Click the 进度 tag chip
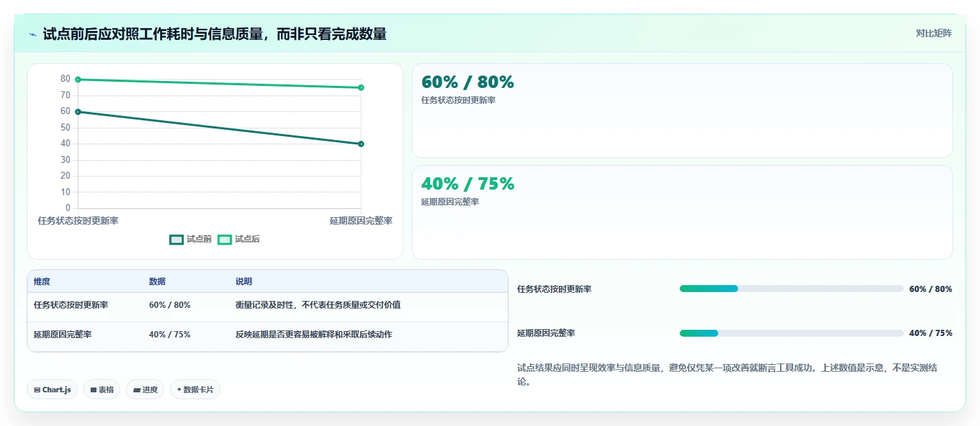The width and height of the screenshot is (980, 426). [145, 390]
